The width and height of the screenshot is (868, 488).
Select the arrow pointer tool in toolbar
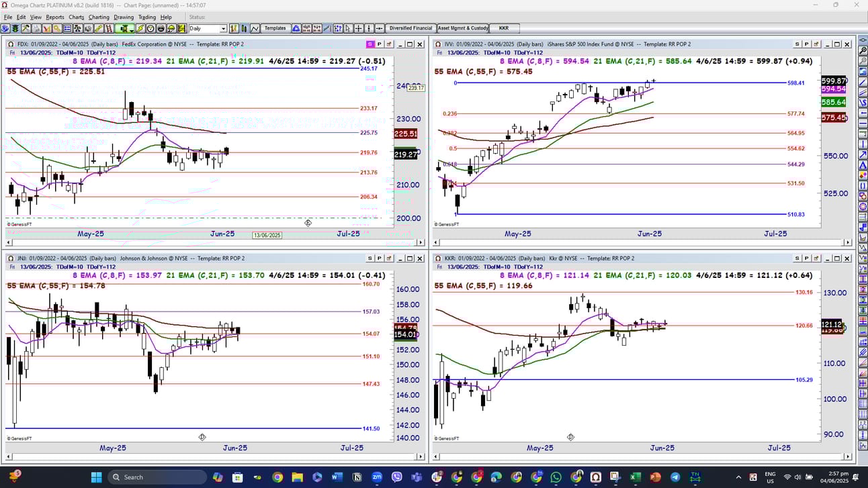pyautogui.click(x=347, y=28)
